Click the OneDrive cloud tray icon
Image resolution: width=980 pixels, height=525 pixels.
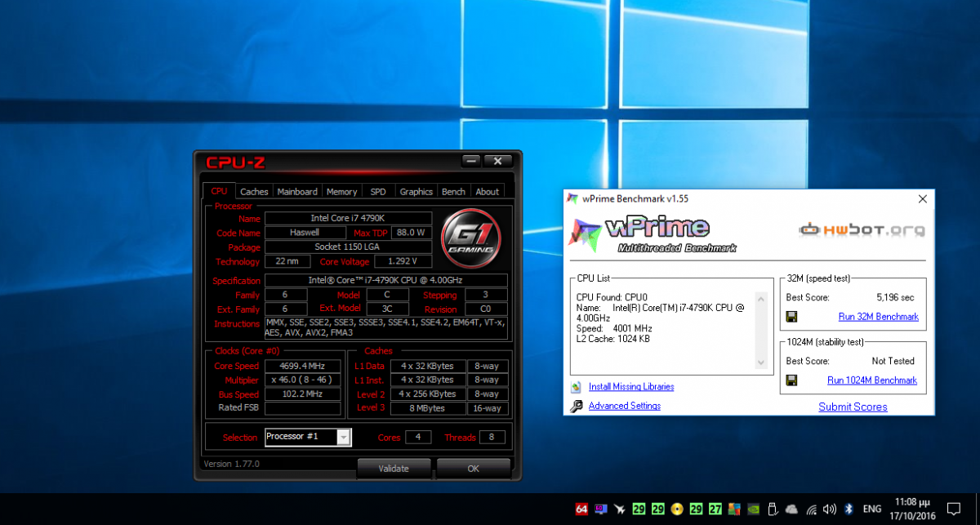click(791, 509)
